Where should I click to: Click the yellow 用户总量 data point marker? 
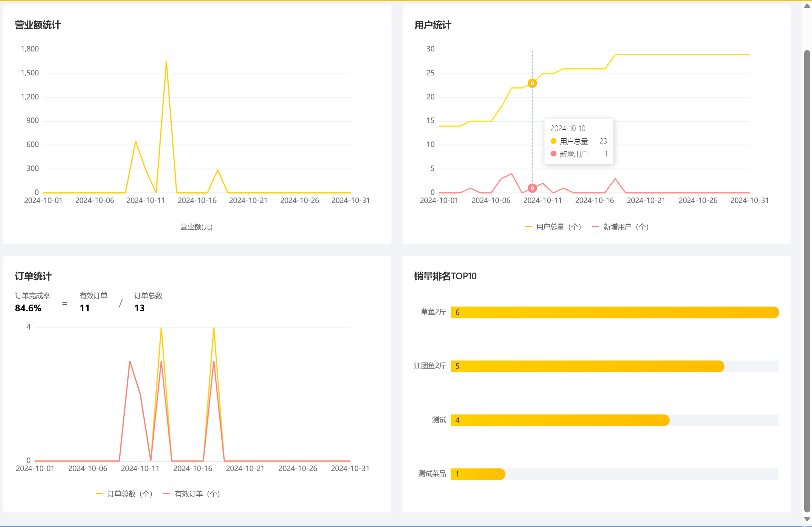(x=532, y=83)
